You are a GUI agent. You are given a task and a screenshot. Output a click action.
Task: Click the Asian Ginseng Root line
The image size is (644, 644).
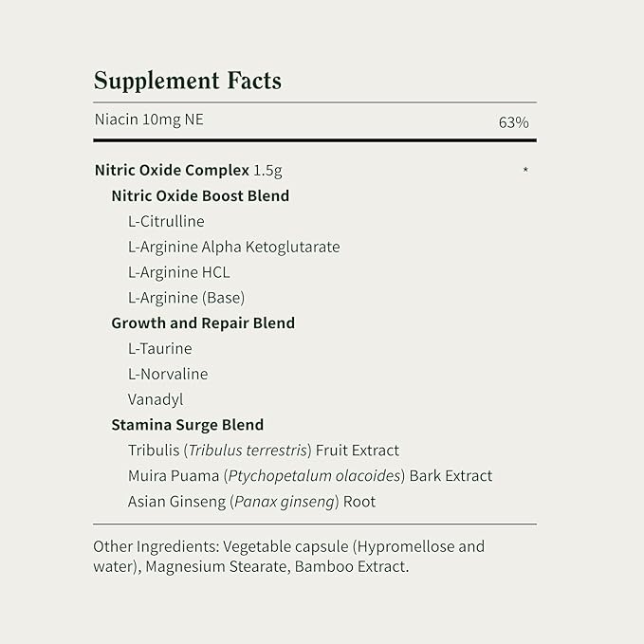coord(251,502)
